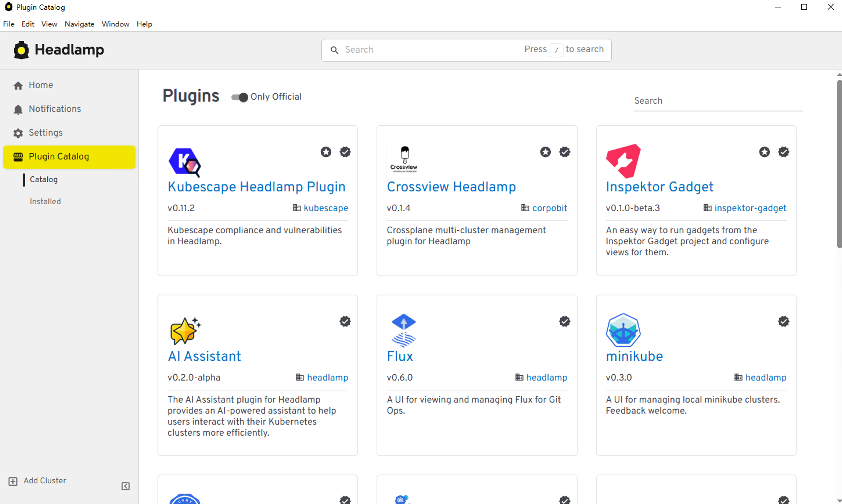Click the verified badge on minikube card
Viewport: 842px width, 504px height.
pos(784,321)
